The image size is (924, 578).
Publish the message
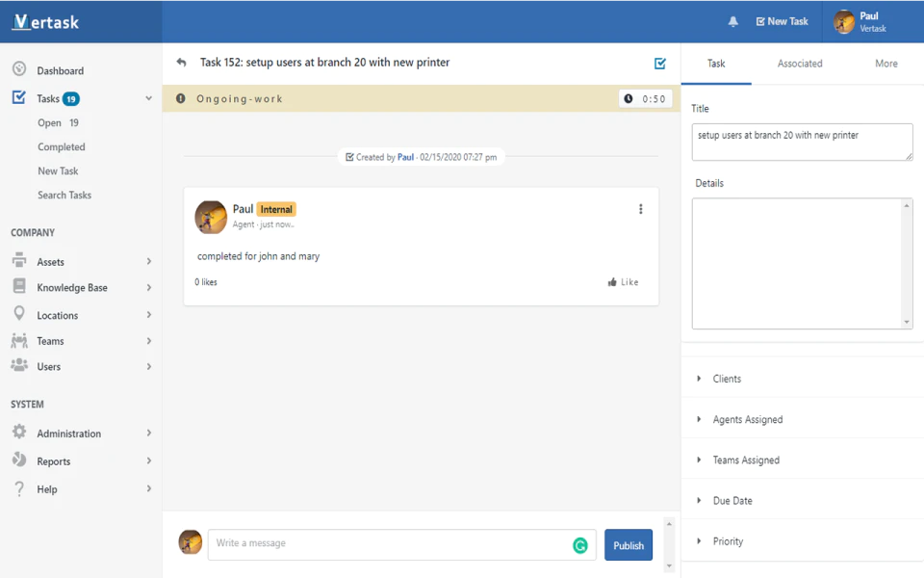(x=629, y=545)
